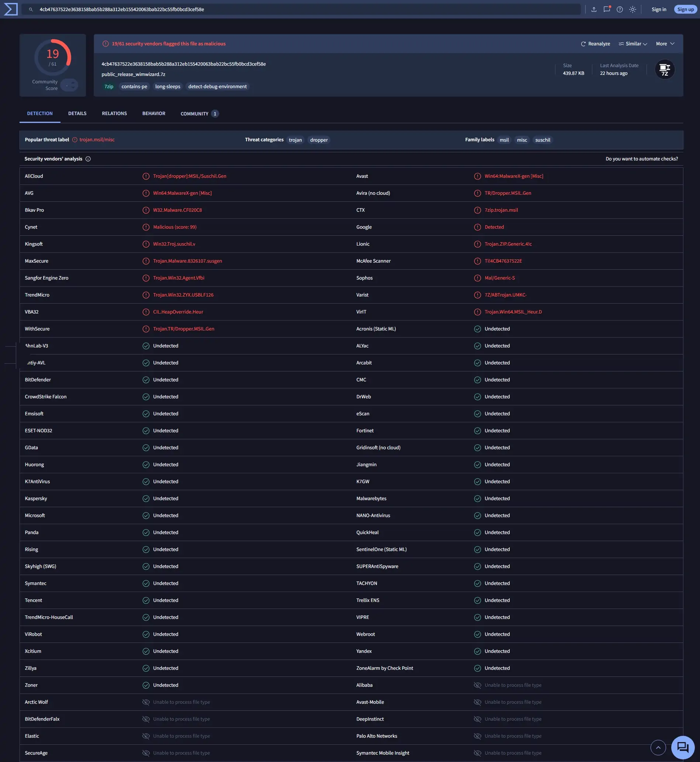Select the file hash text in header
Image resolution: width=700 pixels, height=762 pixels.
click(x=184, y=64)
